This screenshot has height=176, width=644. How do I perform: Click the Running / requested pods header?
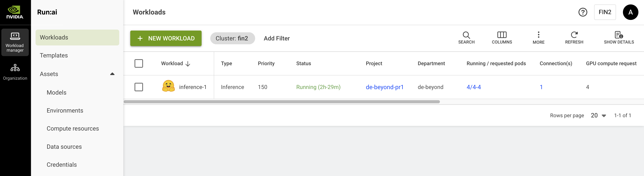coord(496,63)
